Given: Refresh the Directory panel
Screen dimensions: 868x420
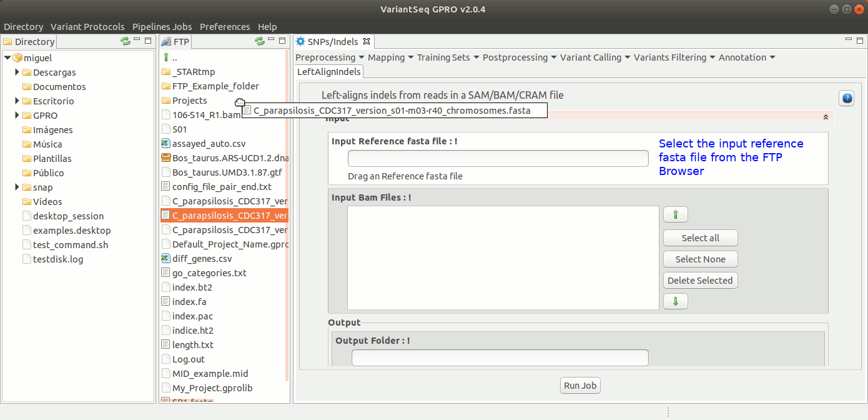Looking at the screenshot, I should click(126, 41).
